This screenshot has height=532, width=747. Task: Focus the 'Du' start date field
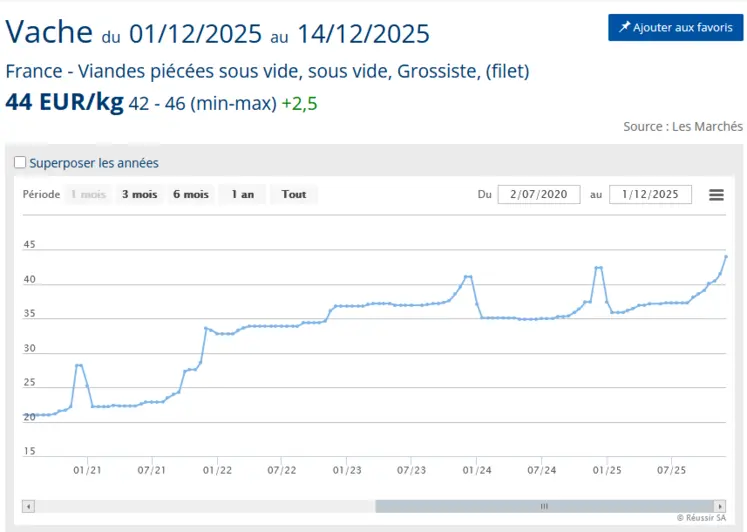(538, 194)
